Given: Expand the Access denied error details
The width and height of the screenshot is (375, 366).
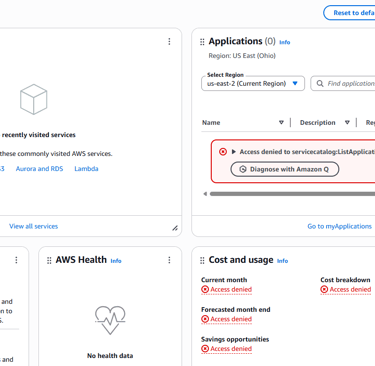Looking at the screenshot, I should pos(234,152).
